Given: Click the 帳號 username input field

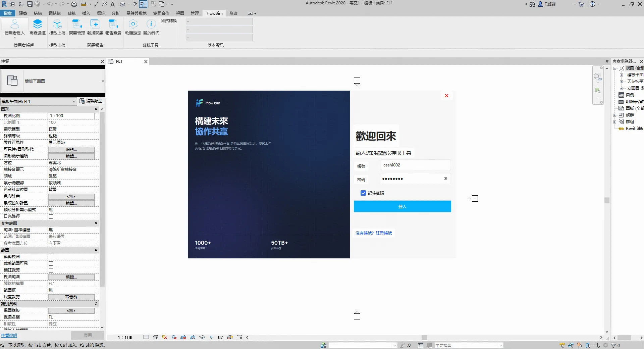Looking at the screenshot, I should click(x=416, y=165).
